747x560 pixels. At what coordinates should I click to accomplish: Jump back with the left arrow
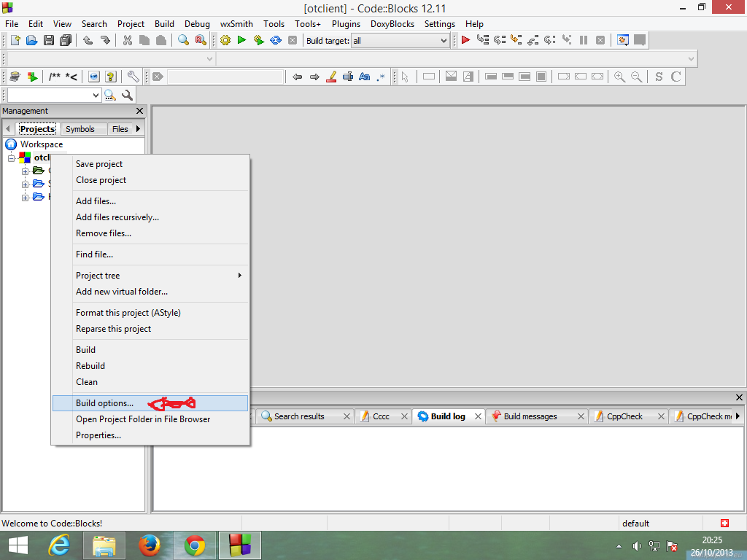298,77
